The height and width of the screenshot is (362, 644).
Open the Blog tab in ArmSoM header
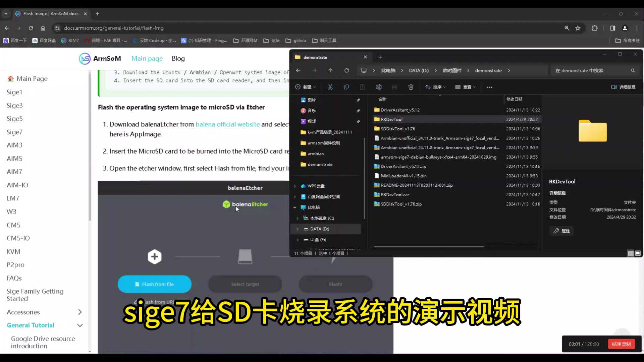(178, 58)
